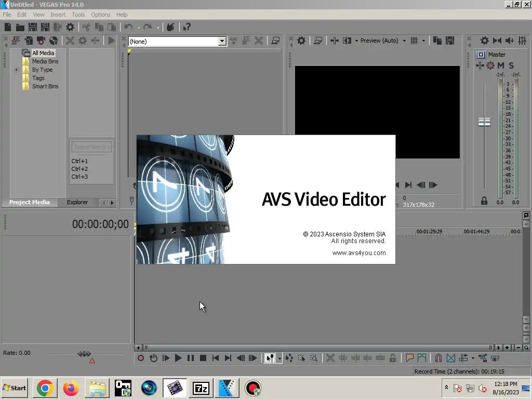Open Google Chrome from taskbar

click(45, 388)
